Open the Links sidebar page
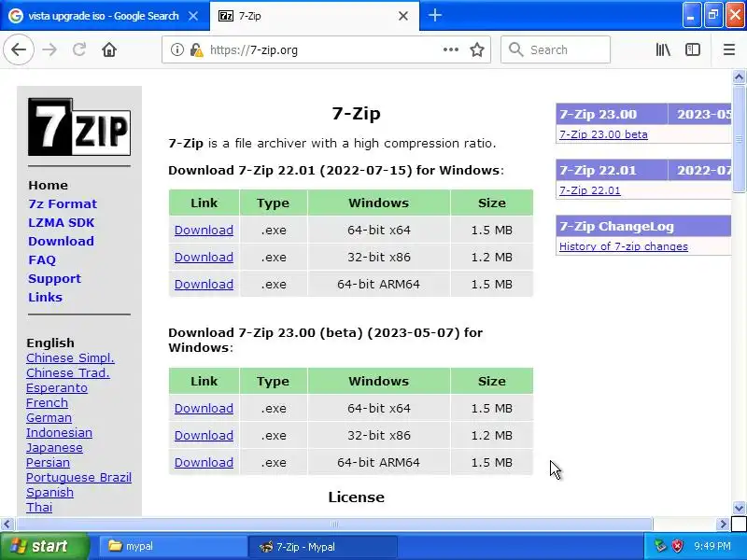The image size is (747, 560). click(x=45, y=297)
